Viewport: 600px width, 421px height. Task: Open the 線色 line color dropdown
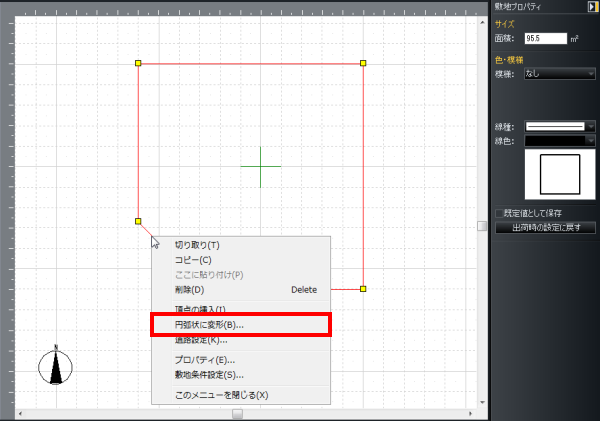pyautogui.click(x=560, y=142)
